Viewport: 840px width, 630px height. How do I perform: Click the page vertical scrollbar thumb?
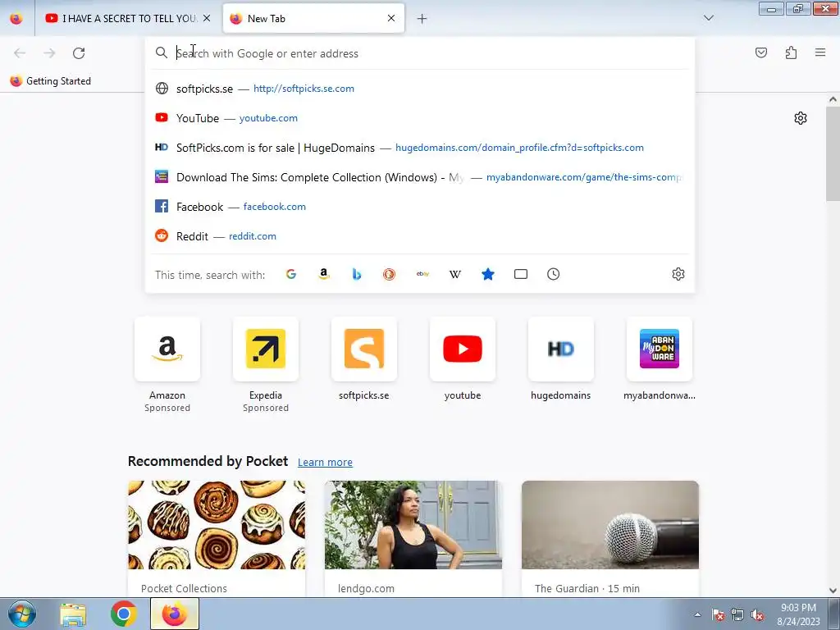click(x=833, y=154)
